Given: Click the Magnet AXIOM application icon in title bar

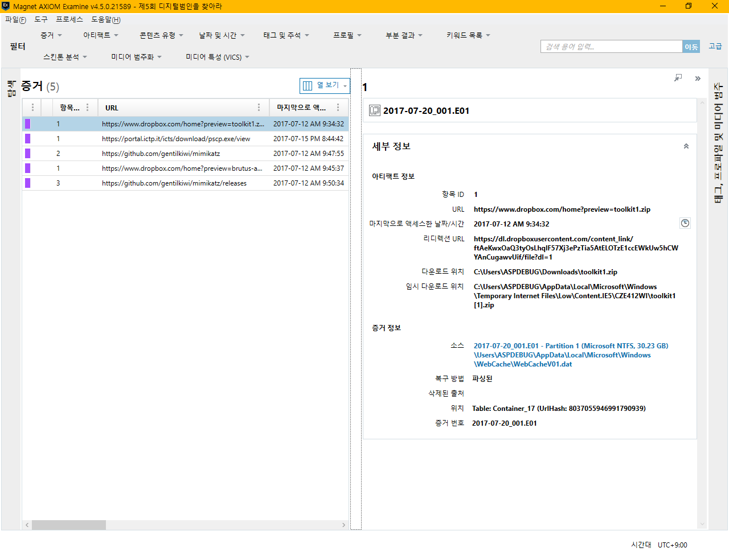Looking at the screenshot, I should coord(6,6).
